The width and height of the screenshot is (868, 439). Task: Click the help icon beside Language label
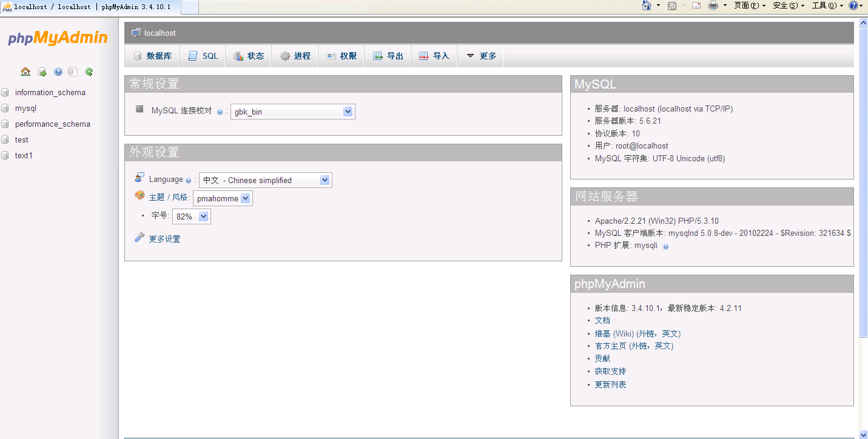(x=188, y=181)
